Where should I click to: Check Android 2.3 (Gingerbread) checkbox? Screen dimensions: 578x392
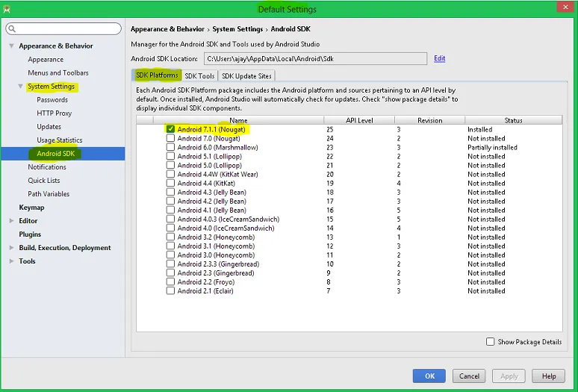170,273
